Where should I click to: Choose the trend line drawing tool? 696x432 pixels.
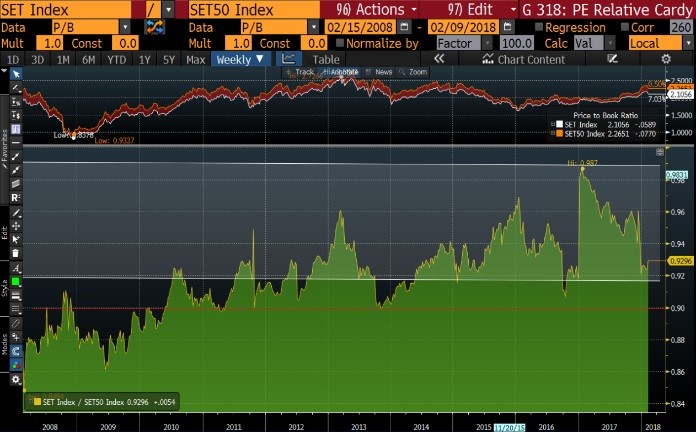coord(16,87)
